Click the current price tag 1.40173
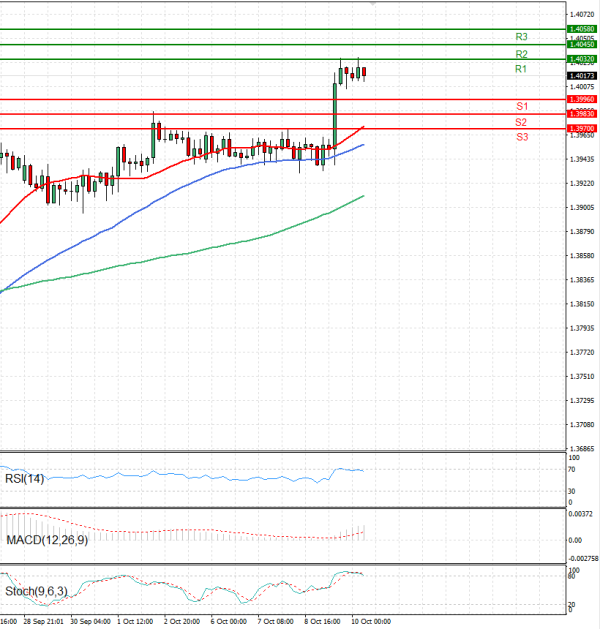 click(581, 76)
